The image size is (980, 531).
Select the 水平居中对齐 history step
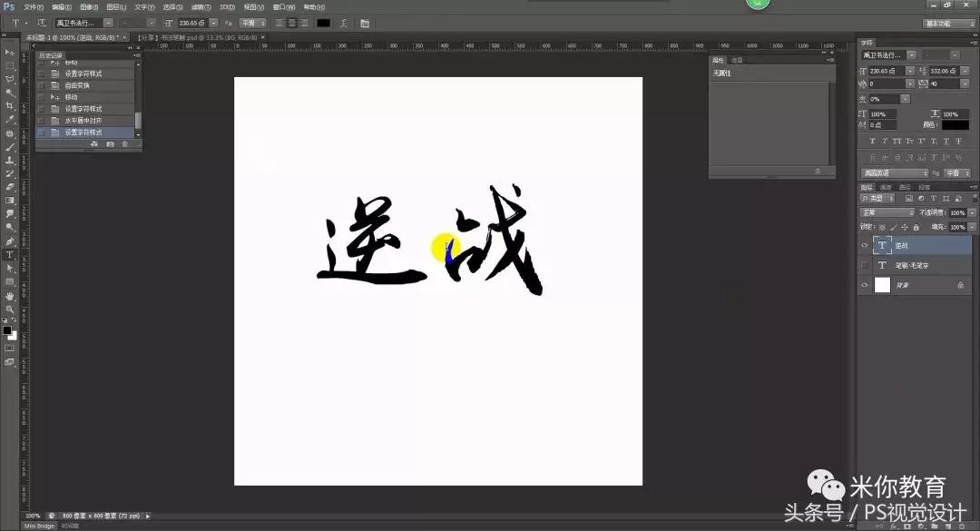(86, 119)
